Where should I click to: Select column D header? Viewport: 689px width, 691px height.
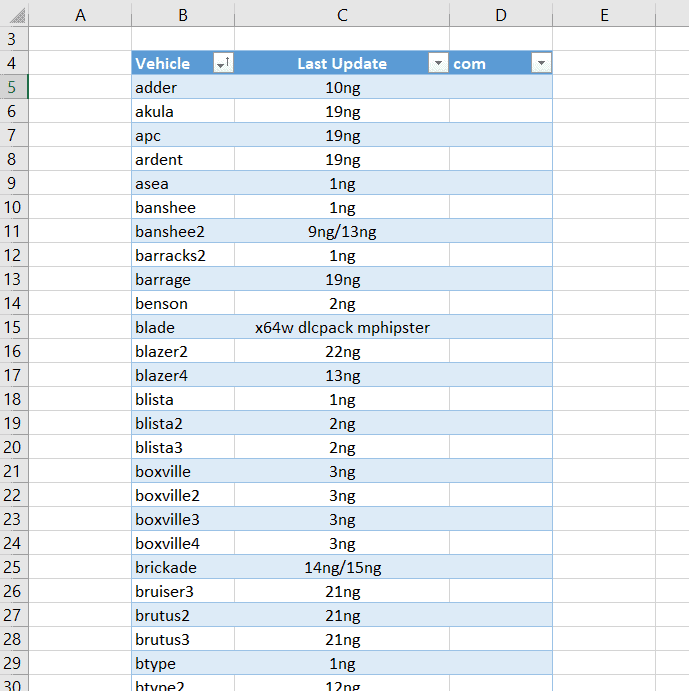click(x=501, y=15)
